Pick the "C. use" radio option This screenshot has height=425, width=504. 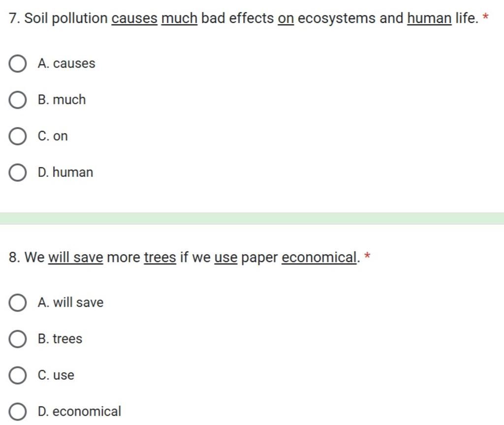coord(18,375)
